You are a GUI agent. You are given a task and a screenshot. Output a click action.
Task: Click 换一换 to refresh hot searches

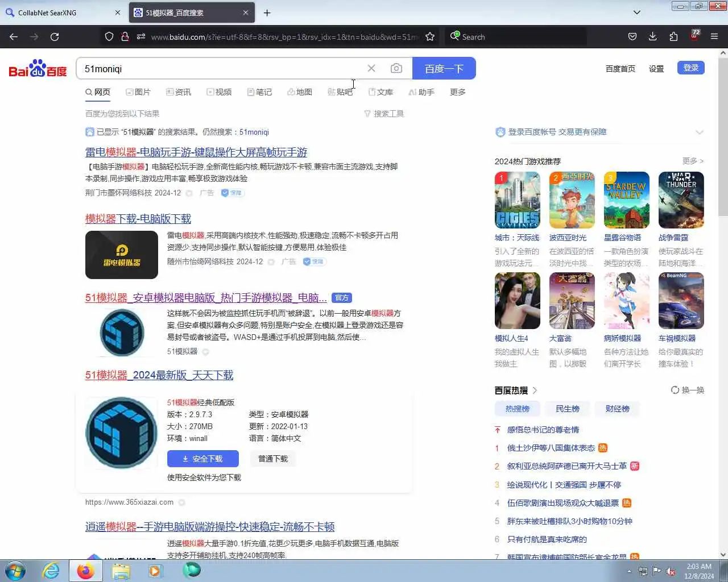pos(688,390)
